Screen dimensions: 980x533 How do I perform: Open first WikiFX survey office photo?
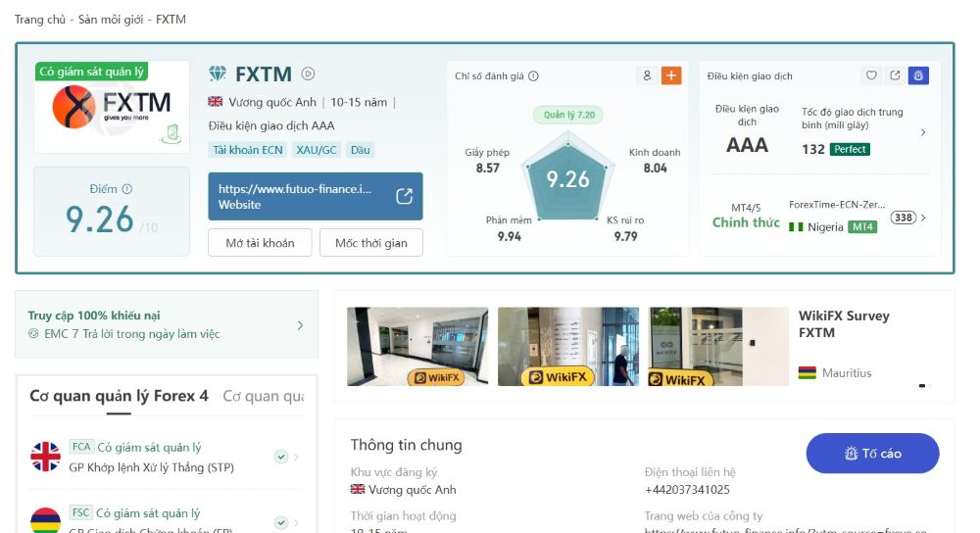click(417, 346)
